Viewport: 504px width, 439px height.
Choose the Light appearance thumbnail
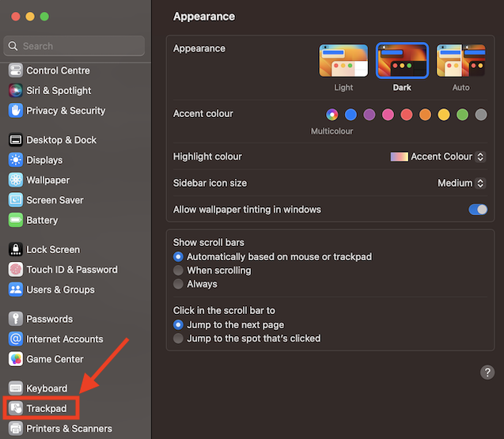(x=343, y=61)
